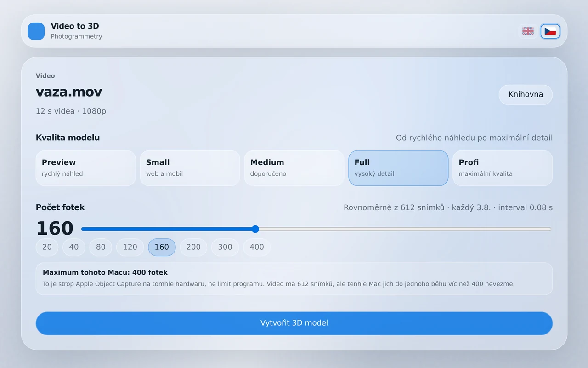This screenshot has height=368, width=588.
Task: Click the large 160 count value
Action: click(x=55, y=229)
